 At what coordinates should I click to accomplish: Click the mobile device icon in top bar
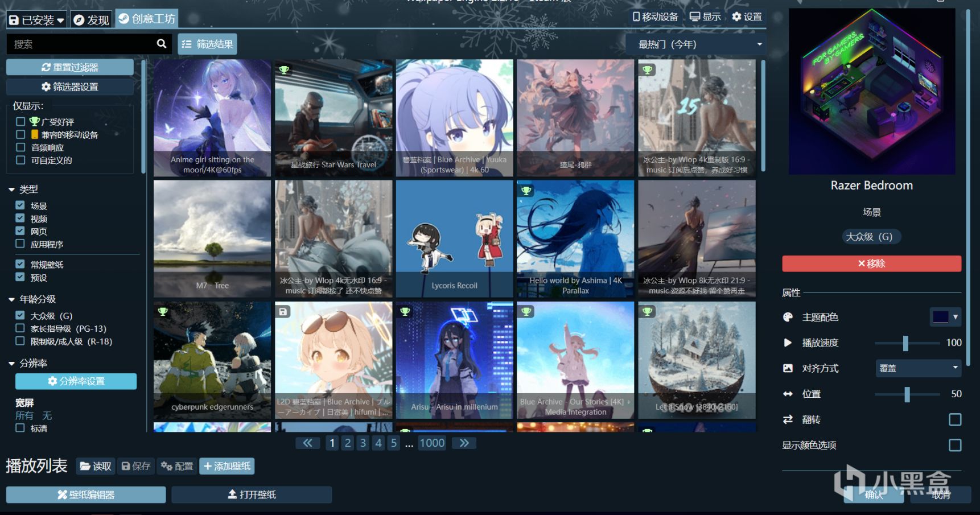636,17
